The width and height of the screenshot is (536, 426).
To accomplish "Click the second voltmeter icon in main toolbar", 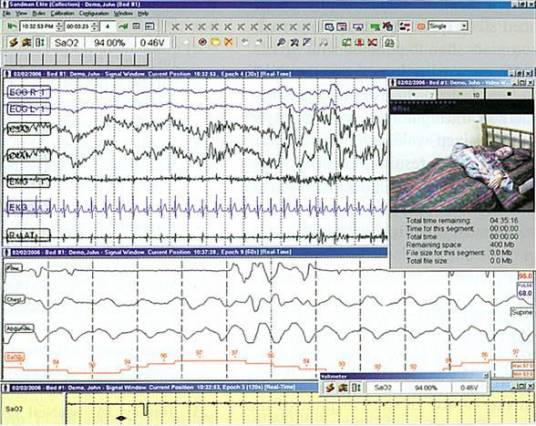I will point(26,43).
